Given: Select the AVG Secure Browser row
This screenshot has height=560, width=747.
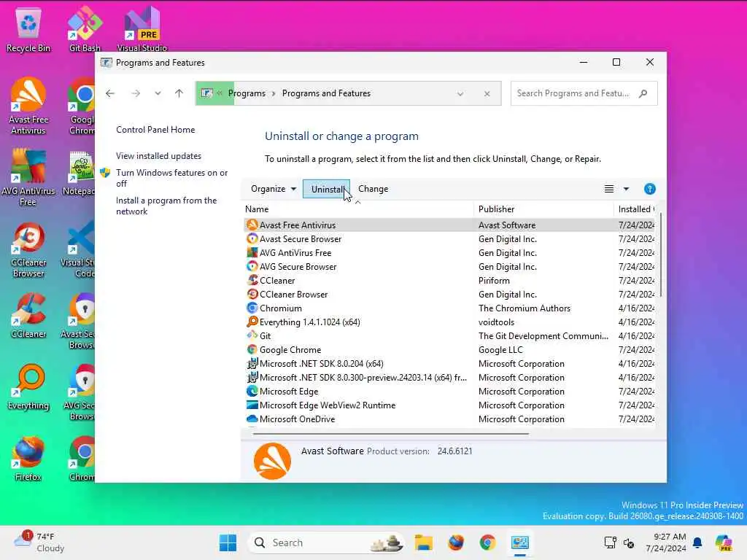Looking at the screenshot, I should 449,267.
